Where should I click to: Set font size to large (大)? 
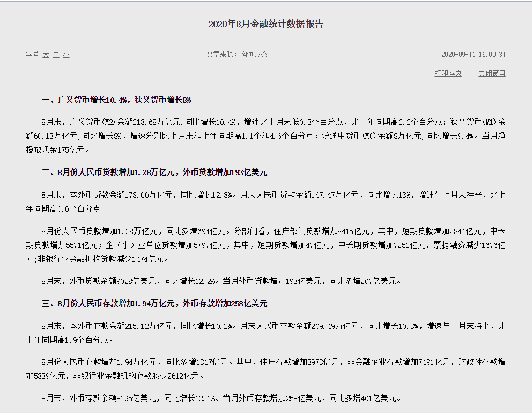pyautogui.click(x=46, y=55)
